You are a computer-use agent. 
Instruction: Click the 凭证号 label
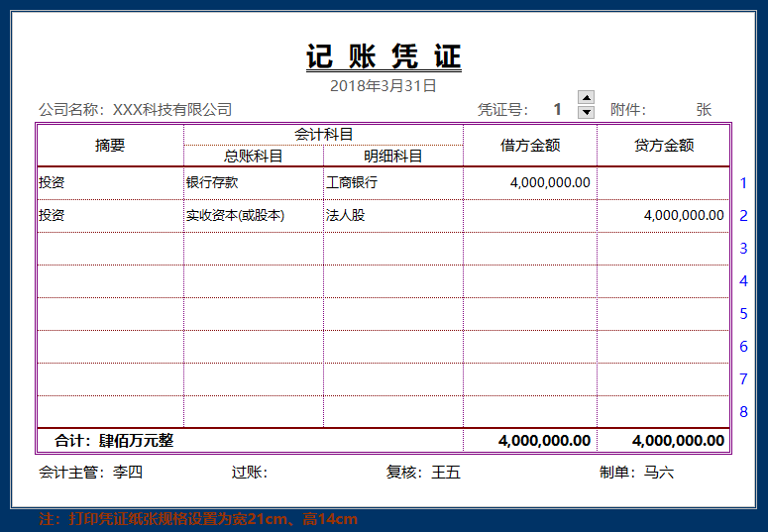(x=502, y=109)
